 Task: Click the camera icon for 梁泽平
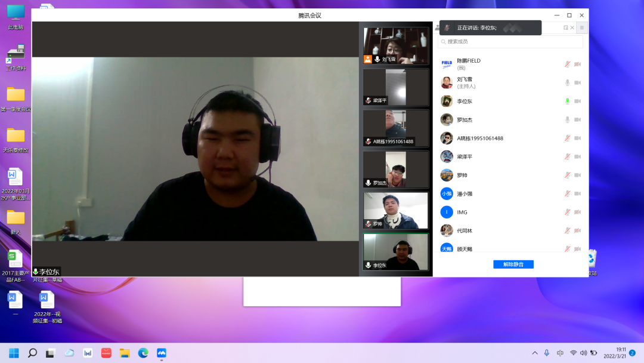click(x=577, y=156)
